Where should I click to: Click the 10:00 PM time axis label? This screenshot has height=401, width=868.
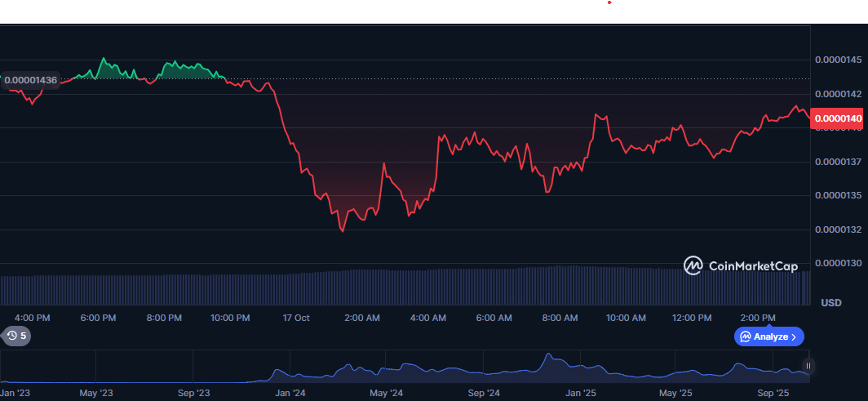coord(230,317)
